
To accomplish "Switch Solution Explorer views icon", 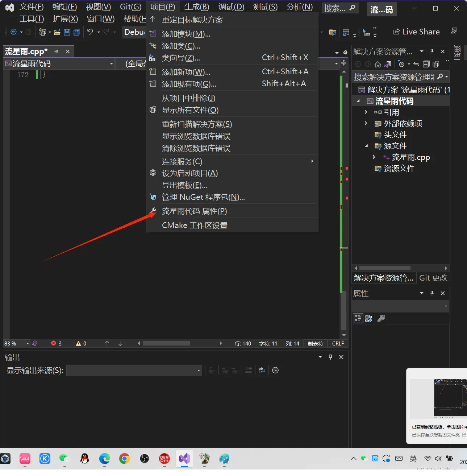I will pyautogui.click(x=388, y=64).
